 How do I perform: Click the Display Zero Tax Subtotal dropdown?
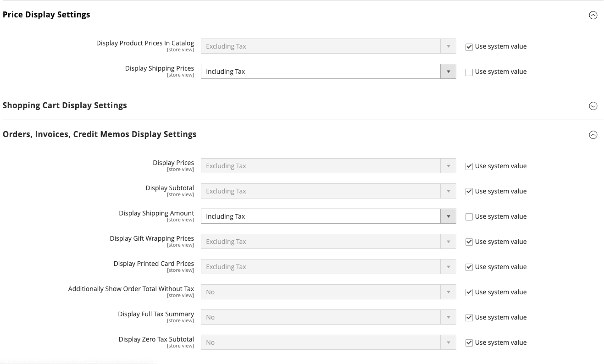point(328,342)
